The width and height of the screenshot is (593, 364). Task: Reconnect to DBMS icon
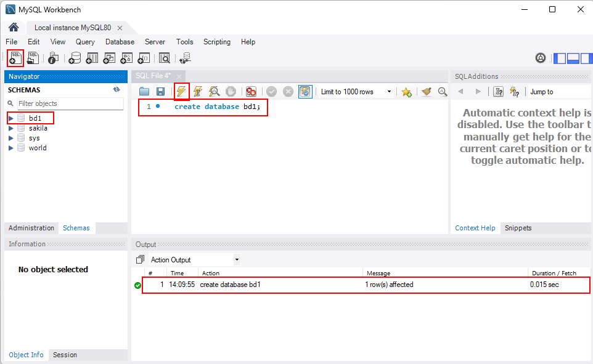186,59
